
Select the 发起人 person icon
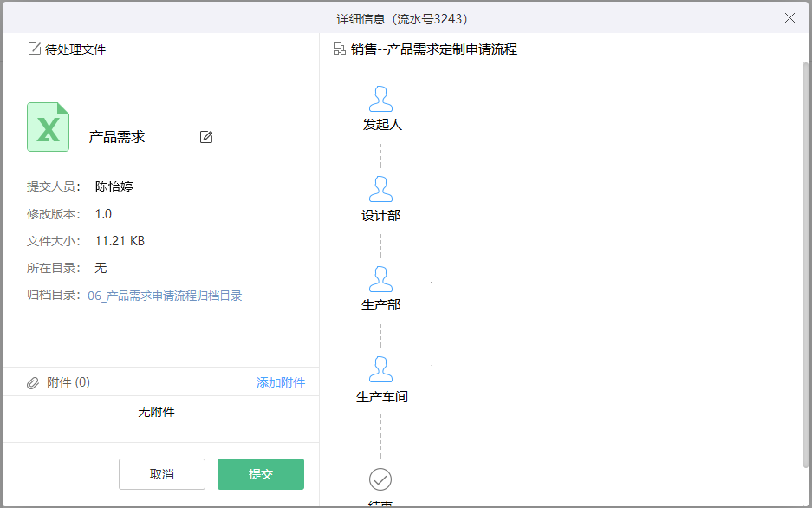pyautogui.click(x=380, y=99)
